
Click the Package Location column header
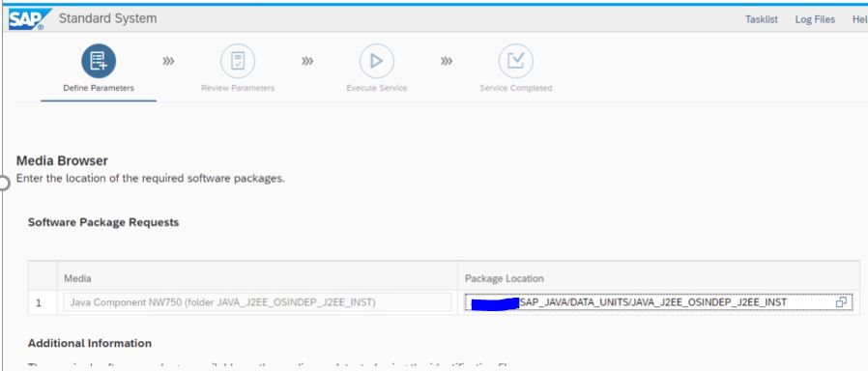(504, 278)
